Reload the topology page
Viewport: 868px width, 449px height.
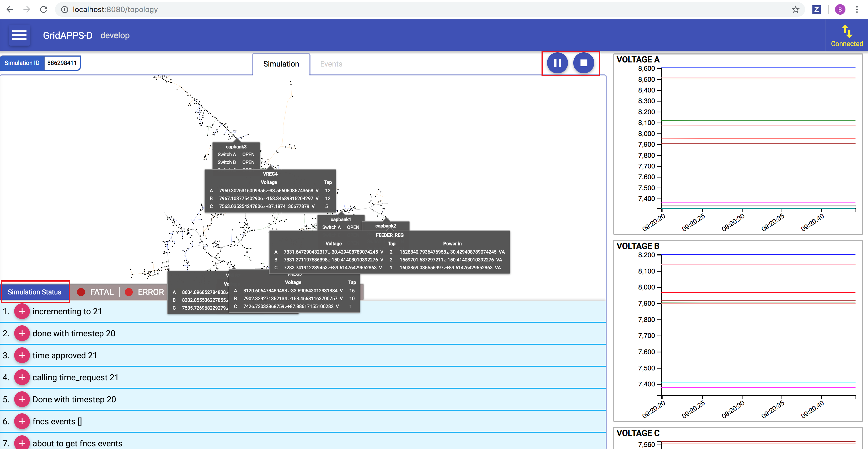click(44, 9)
